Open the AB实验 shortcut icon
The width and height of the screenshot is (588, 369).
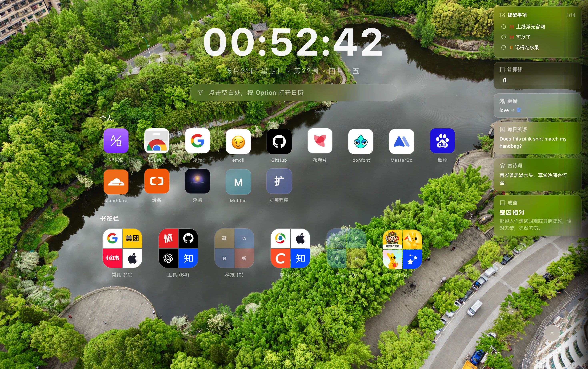point(116,141)
